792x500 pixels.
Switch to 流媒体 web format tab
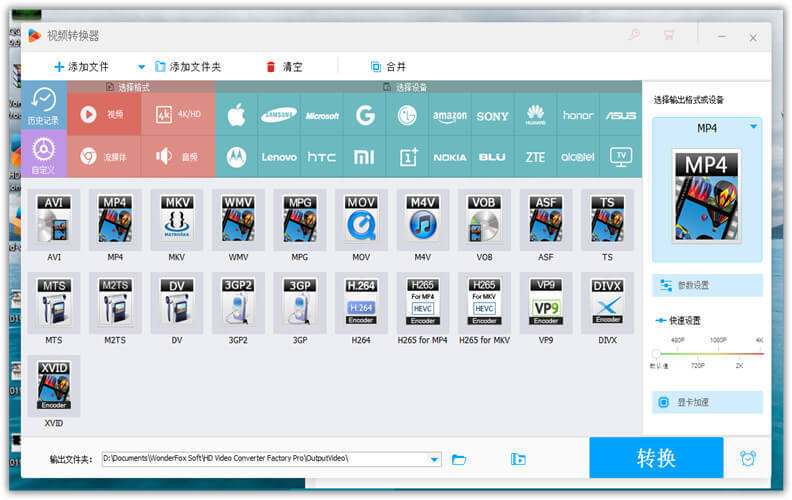[104, 157]
